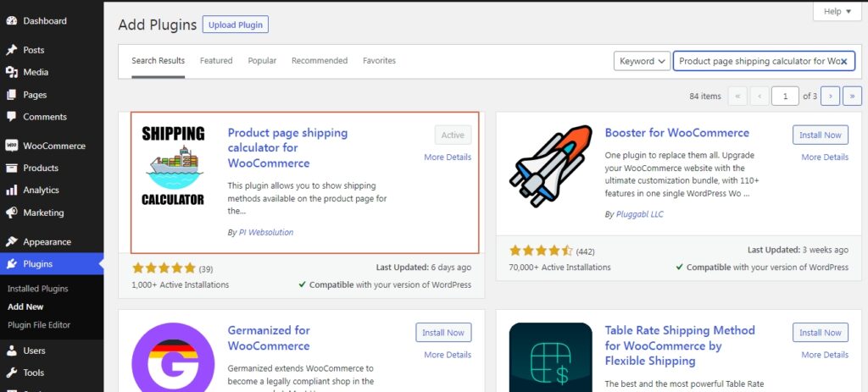Viewport: 868px width, 392px height.
Task: Click the Table Rate Shipping plugin thumbnail
Action: pos(551,357)
